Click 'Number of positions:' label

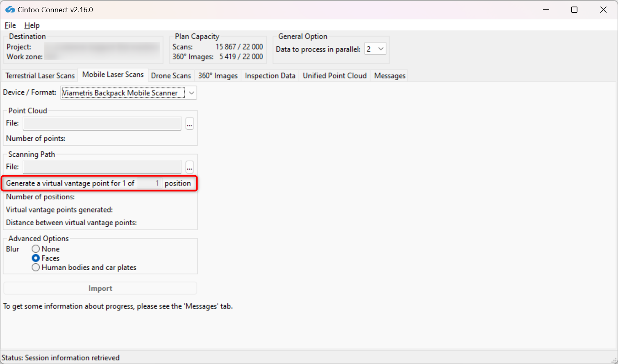coord(40,197)
